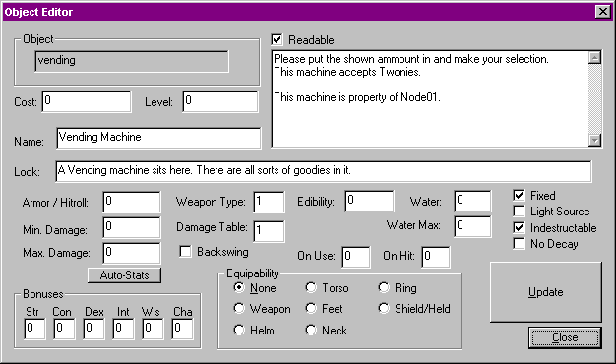Toggle the Readable checkbox

click(x=277, y=40)
